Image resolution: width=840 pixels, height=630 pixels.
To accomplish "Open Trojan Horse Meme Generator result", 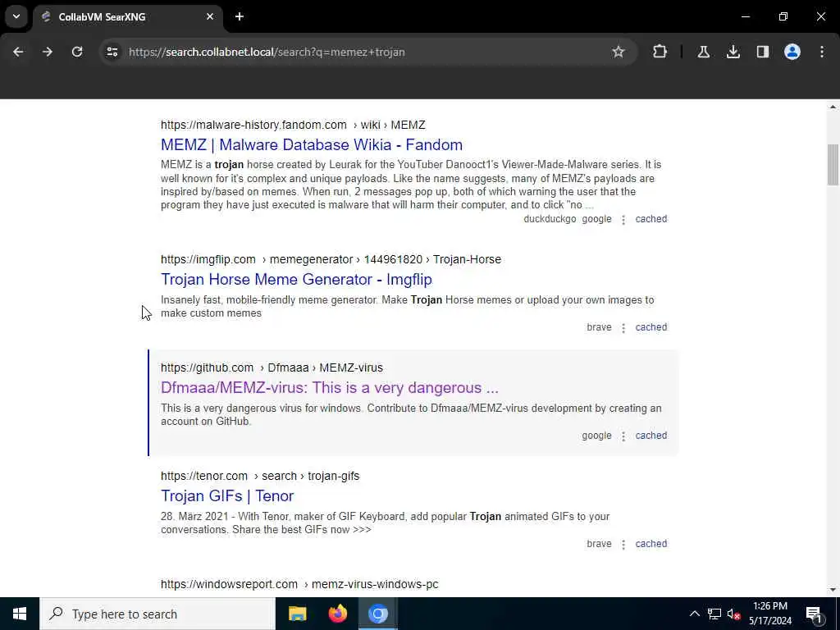I will coord(296,279).
